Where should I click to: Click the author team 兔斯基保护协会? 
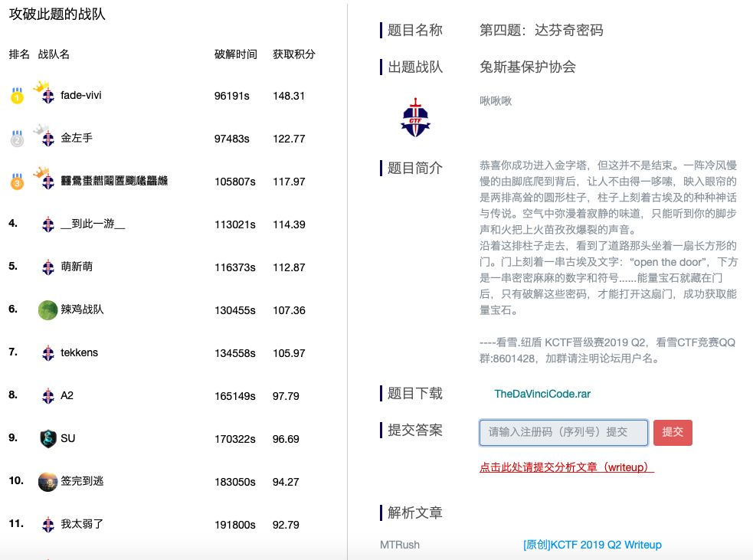point(528,67)
